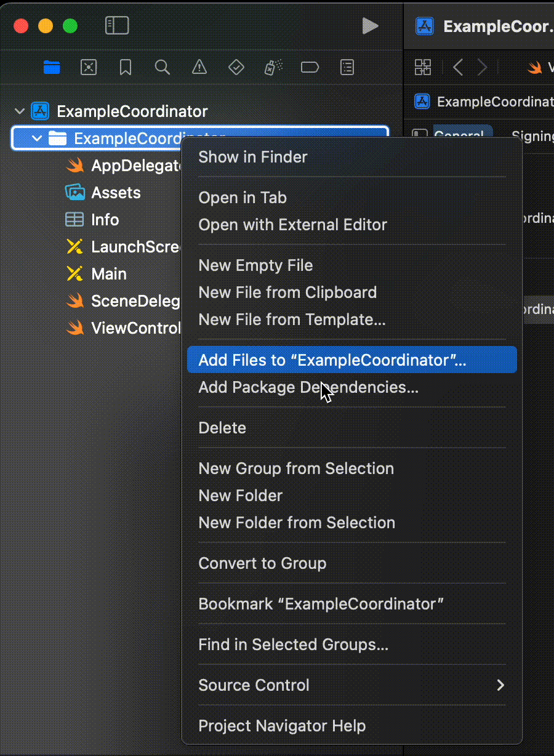Viewport: 554px width, 756px height.
Task: Choose Find in Selected Groups
Action: pyautogui.click(x=352, y=645)
